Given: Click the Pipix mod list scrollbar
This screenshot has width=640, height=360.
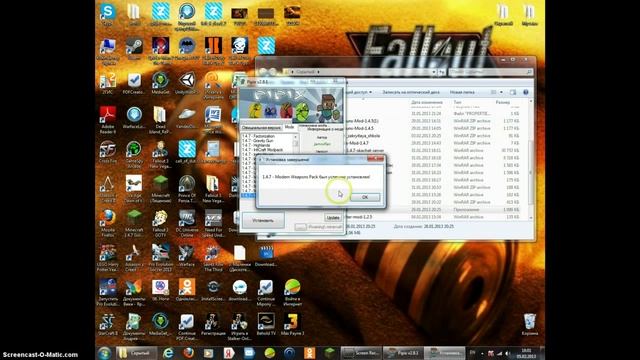Looking at the screenshot, I should pos(296,143).
